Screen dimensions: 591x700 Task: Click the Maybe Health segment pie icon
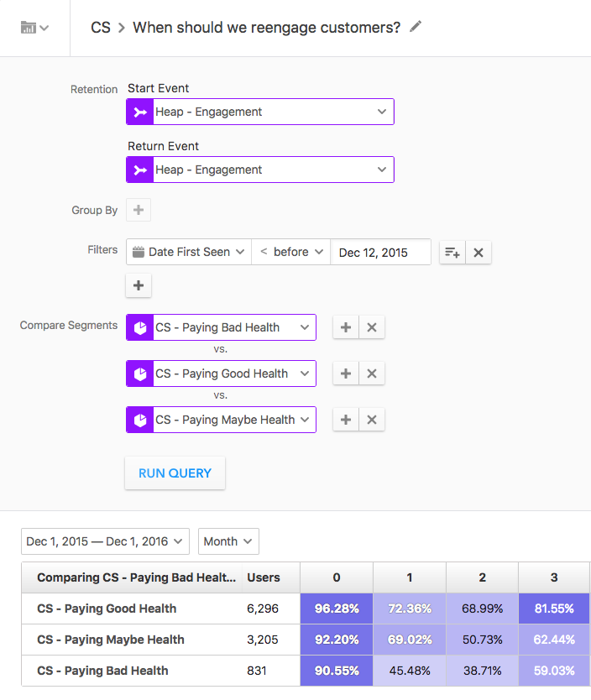(140, 420)
